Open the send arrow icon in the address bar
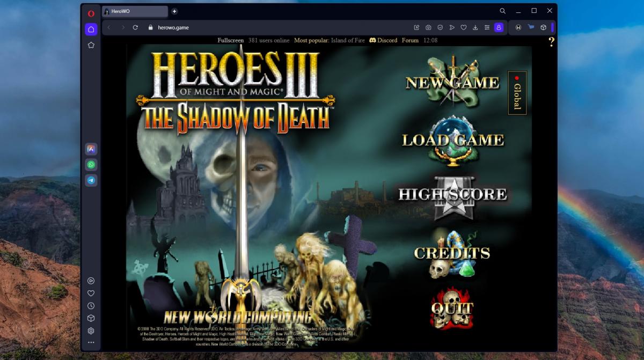The height and width of the screenshot is (360, 644). tap(452, 27)
